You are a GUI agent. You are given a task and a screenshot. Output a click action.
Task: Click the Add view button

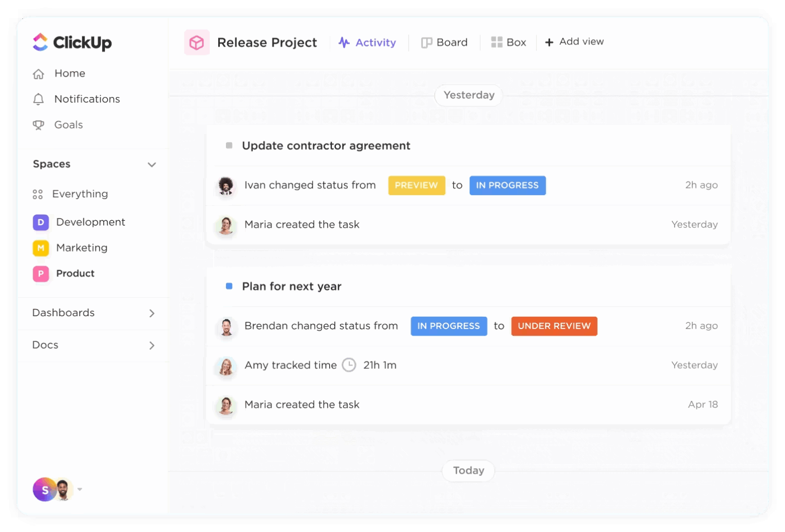pos(574,42)
